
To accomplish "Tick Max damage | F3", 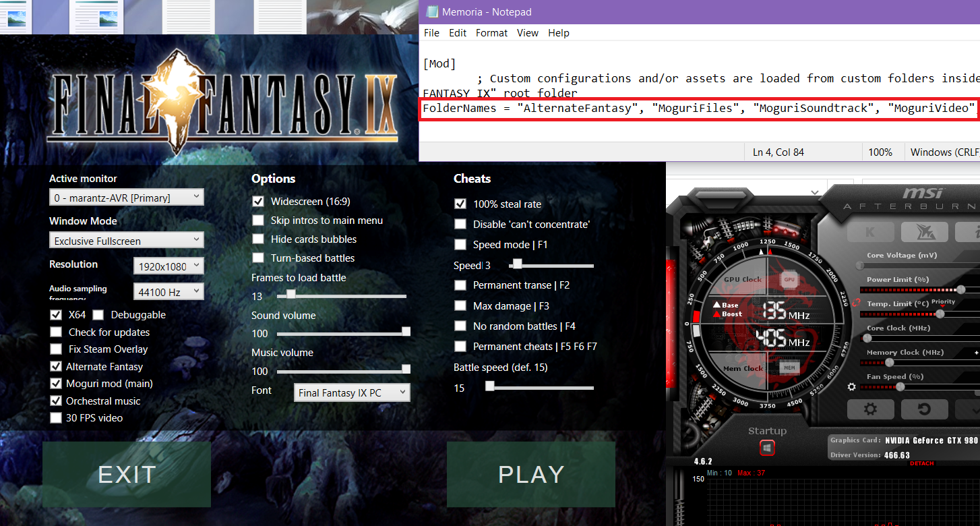I will (460, 305).
